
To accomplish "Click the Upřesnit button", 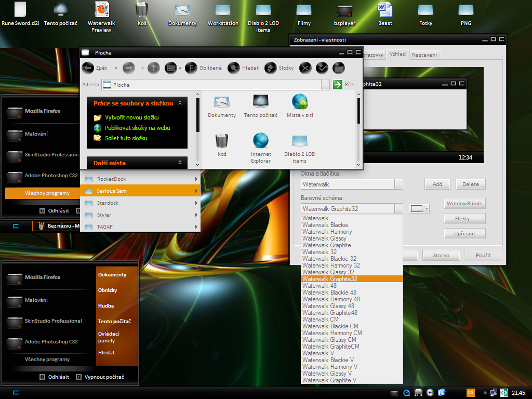I will [x=464, y=233].
